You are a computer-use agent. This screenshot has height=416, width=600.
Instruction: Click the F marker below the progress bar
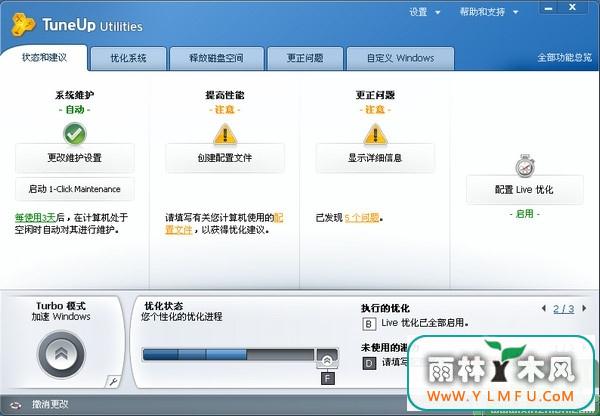[328, 378]
